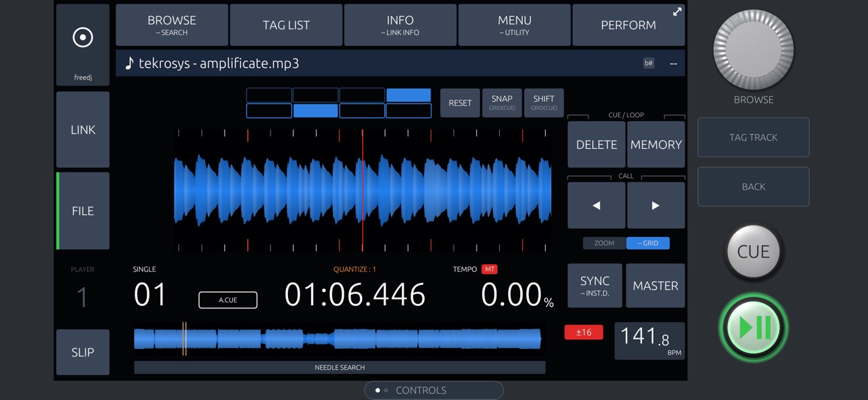The height and width of the screenshot is (400, 868).
Task: Select the – GRID mode toggle
Action: (x=648, y=243)
